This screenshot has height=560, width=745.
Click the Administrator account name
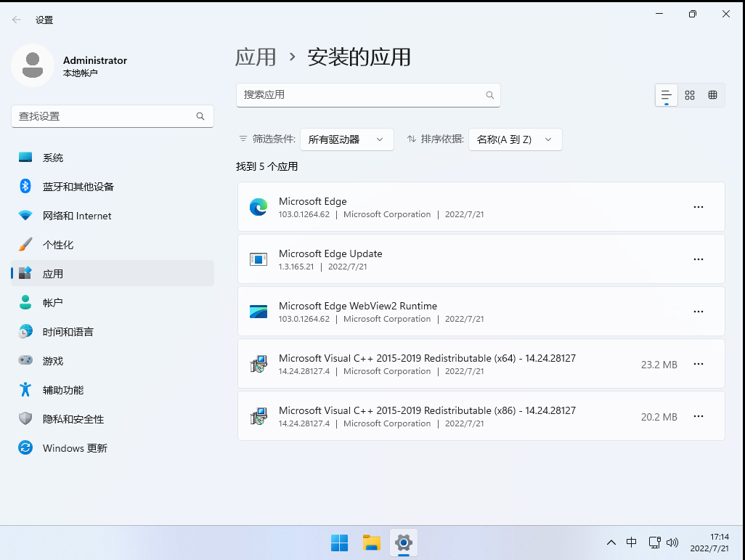tap(95, 60)
